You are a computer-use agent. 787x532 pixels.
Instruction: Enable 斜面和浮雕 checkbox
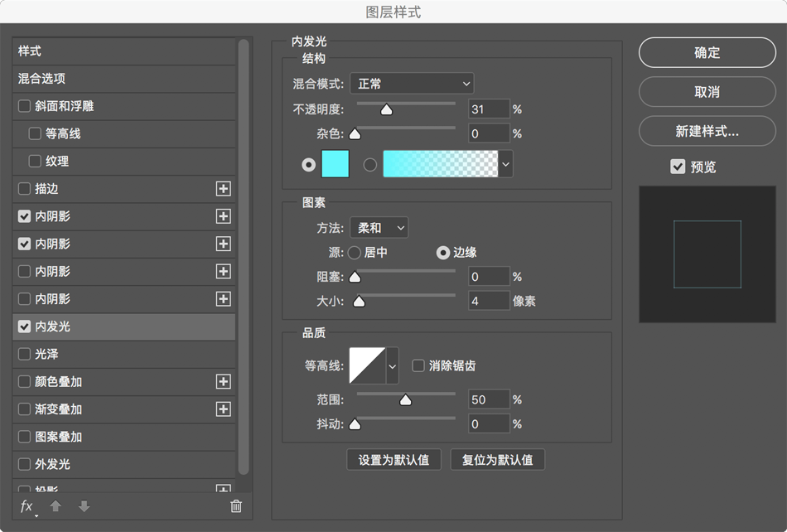tap(24, 106)
